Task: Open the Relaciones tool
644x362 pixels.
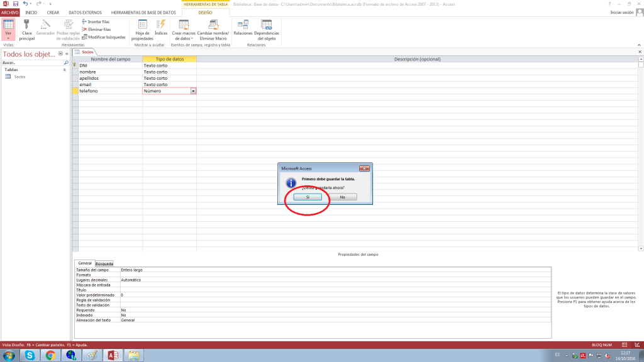Action: coord(242,25)
